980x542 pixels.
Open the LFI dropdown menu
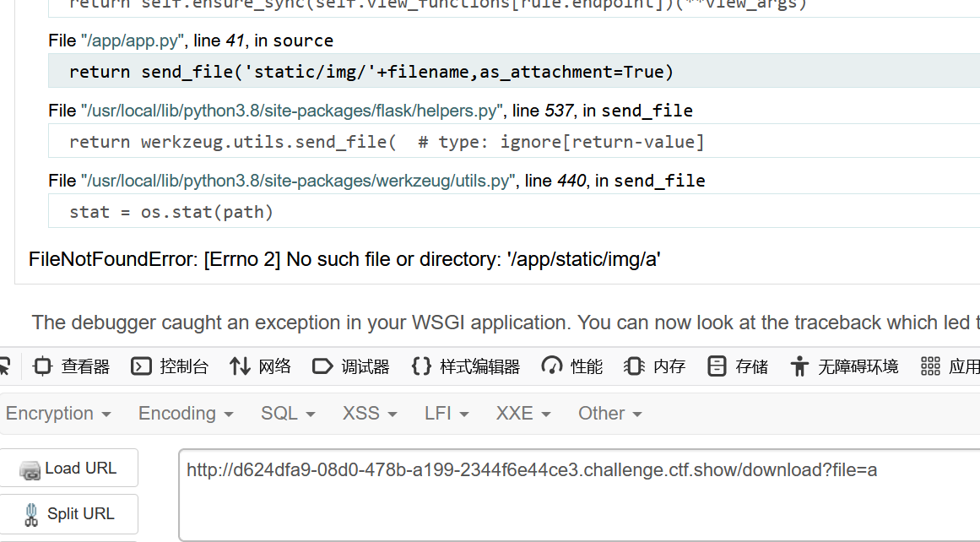click(x=447, y=413)
